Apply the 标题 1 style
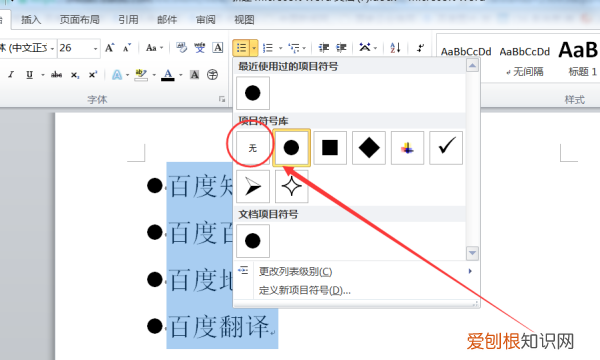 pos(583,72)
